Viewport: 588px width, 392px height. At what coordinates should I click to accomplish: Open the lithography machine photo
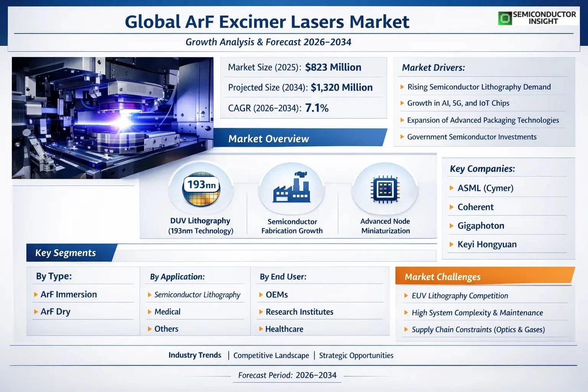click(x=113, y=118)
